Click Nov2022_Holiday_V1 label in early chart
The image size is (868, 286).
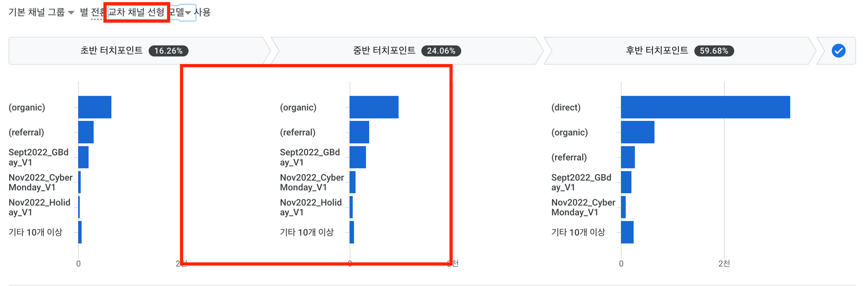point(39,207)
